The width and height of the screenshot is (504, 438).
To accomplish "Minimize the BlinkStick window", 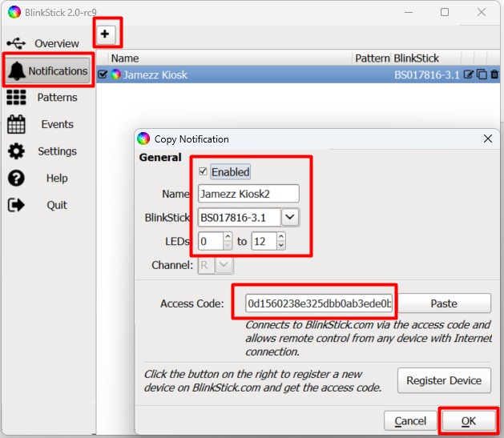I will [409, 12].
